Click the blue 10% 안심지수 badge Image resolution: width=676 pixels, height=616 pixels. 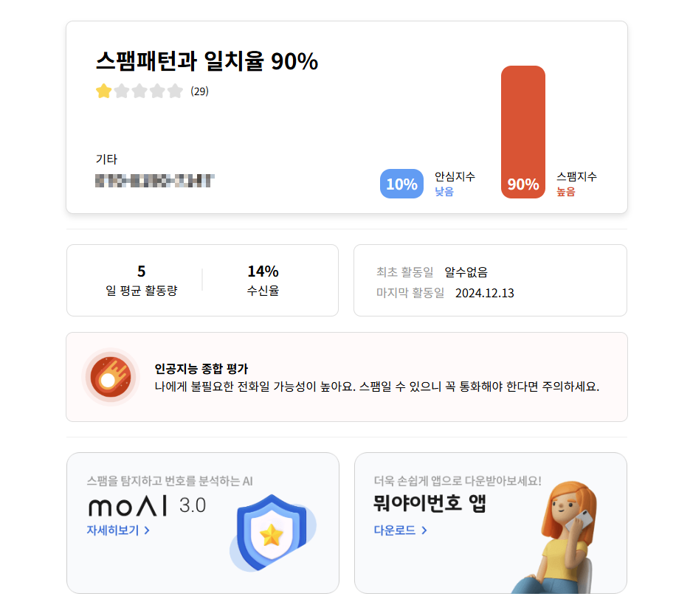pos(402,182)
